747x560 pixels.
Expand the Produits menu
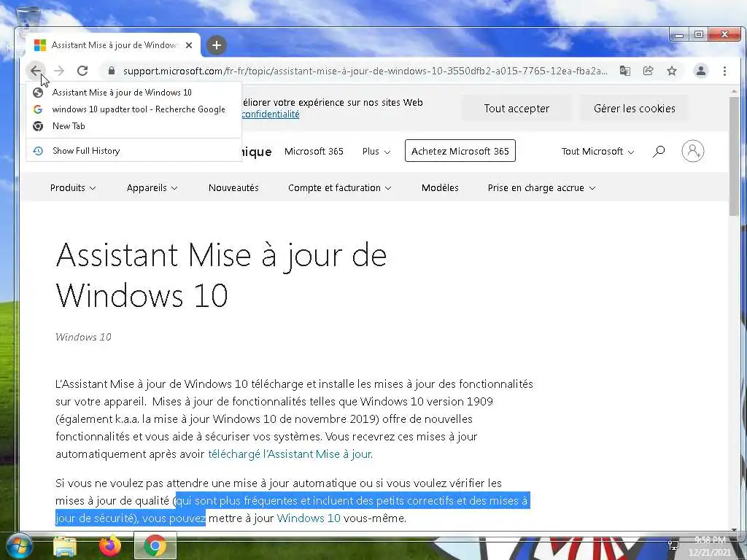coord(73,187)
